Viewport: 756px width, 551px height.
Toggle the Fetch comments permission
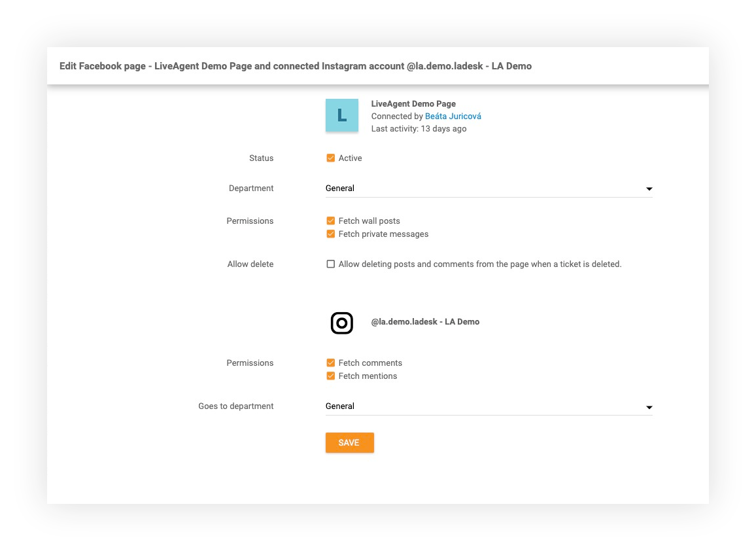pyautogui.click(x=331, y=363)
